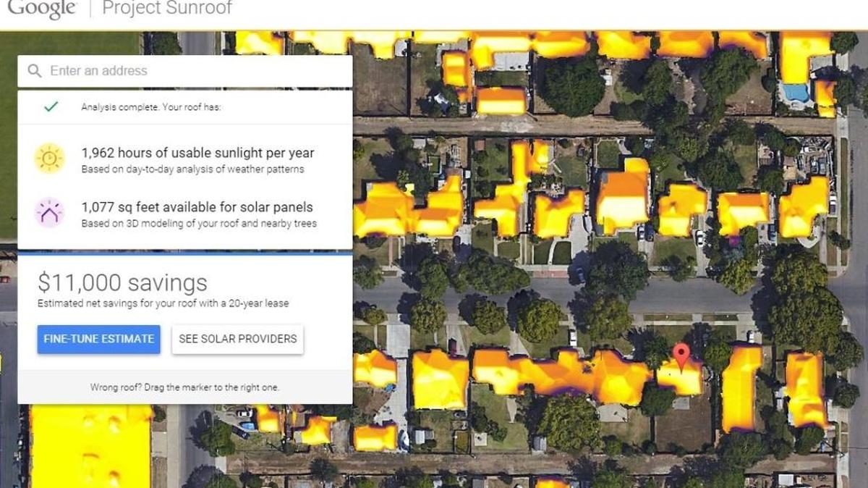
Task: Click the green analysis complete checkmark
Action: (51, 106)
